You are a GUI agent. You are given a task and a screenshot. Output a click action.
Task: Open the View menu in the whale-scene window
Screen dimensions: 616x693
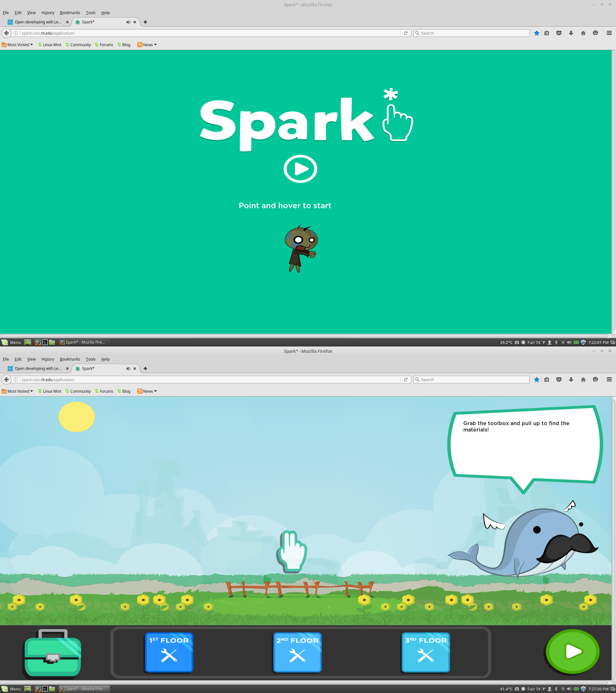[x=31, y=359]
